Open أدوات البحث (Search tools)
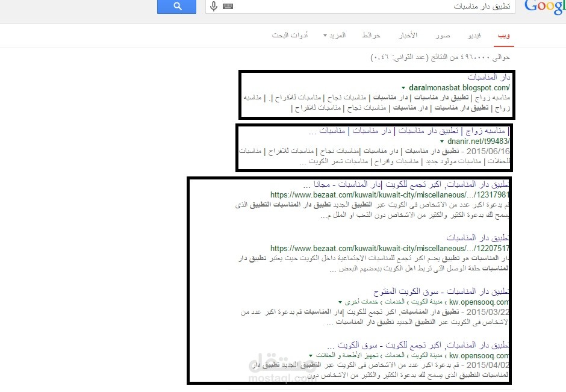The width and height of the screenshot is (566, 392). [x=290, y=36]
